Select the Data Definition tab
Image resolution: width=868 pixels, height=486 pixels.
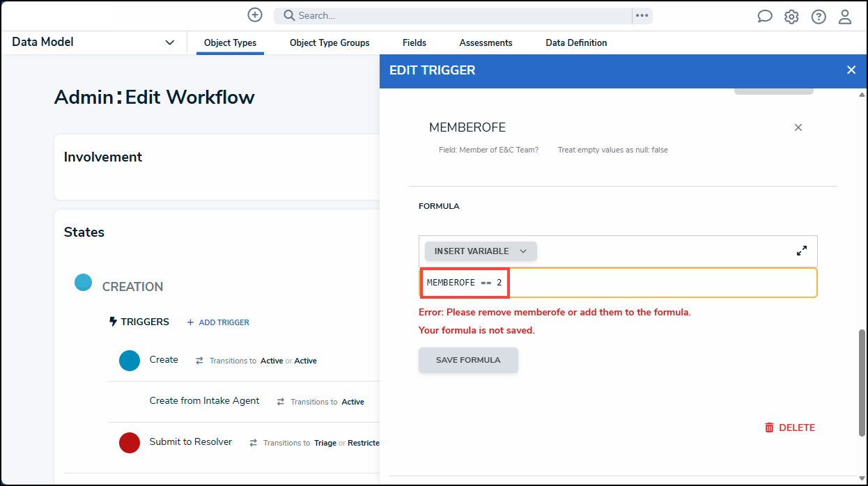point(576,43)
